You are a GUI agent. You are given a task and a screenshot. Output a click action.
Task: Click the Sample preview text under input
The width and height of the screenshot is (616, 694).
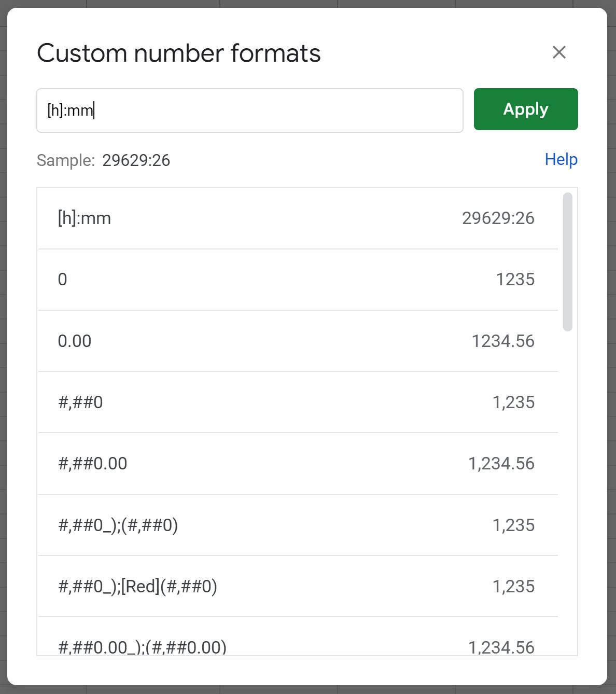pos(103,160)
